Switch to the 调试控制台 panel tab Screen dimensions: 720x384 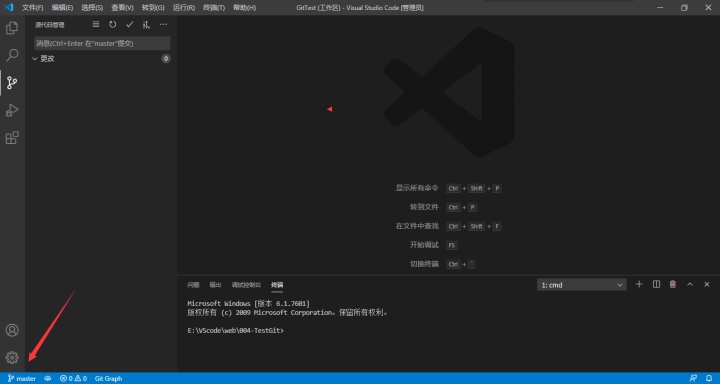[x=246, y=285]
